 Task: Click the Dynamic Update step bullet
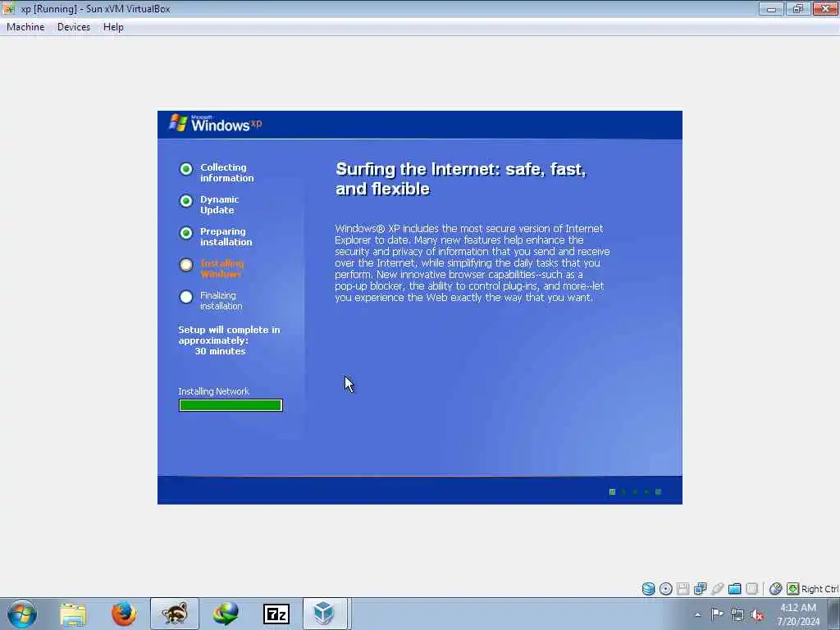[x=186, y=201]
